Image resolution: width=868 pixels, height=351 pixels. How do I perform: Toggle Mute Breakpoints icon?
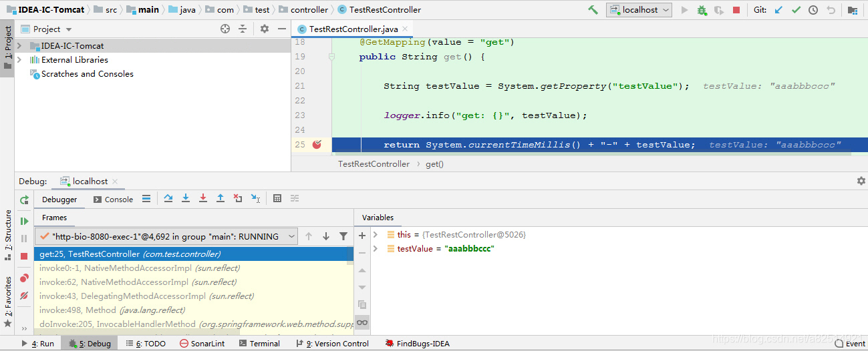[x=24, y=296]
